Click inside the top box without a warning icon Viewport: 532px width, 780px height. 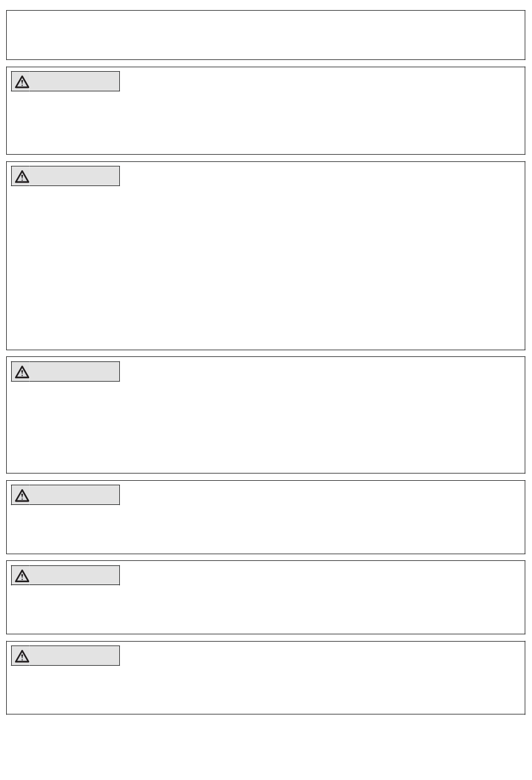point(265,35)
